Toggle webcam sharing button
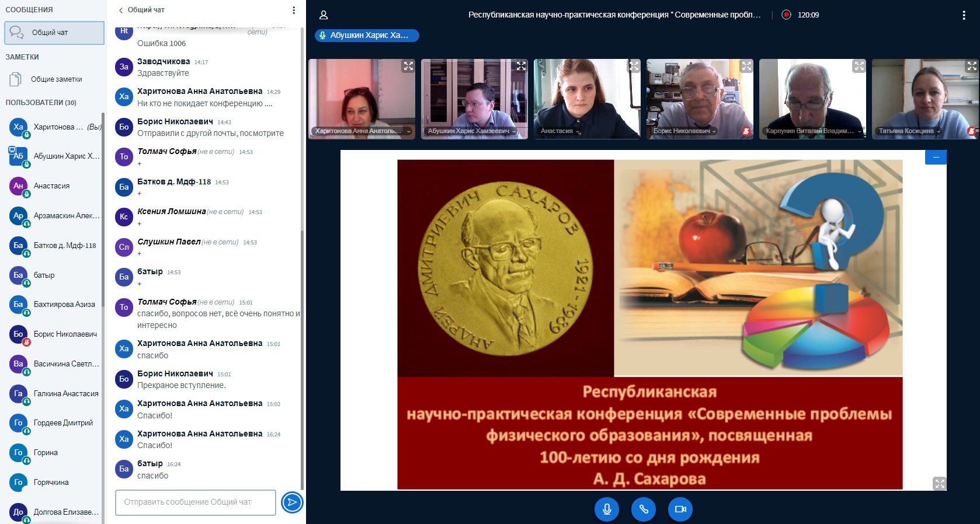This screenshot has width=980, height=524. (680, 509)
